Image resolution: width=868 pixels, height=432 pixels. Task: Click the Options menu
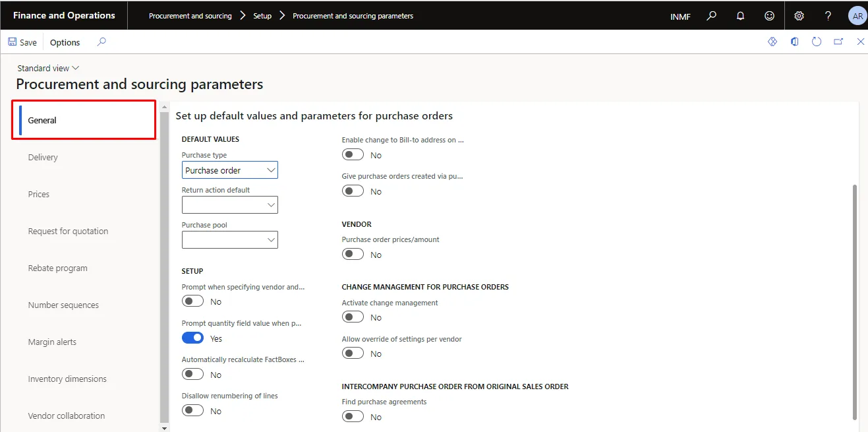[65, 42]
